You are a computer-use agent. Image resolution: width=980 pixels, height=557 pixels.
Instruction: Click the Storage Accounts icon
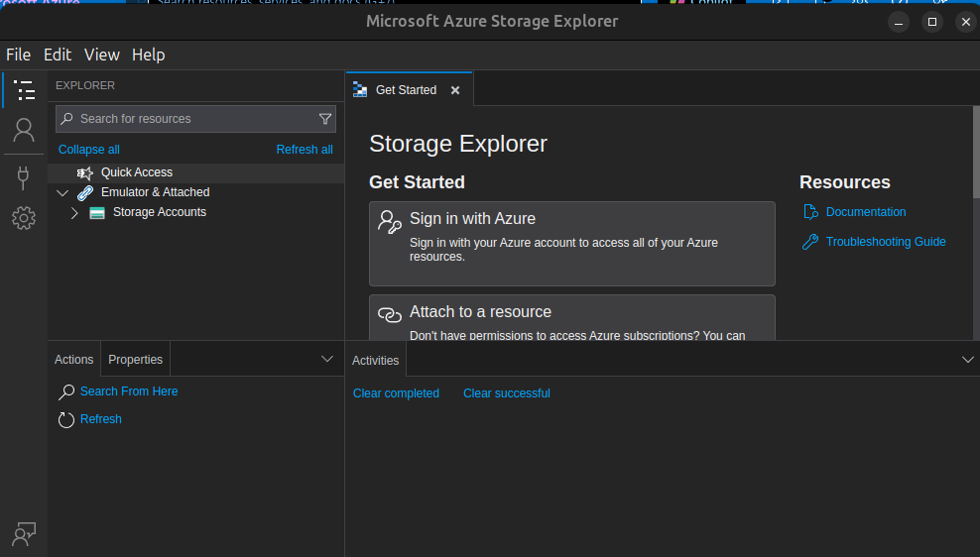97,213
